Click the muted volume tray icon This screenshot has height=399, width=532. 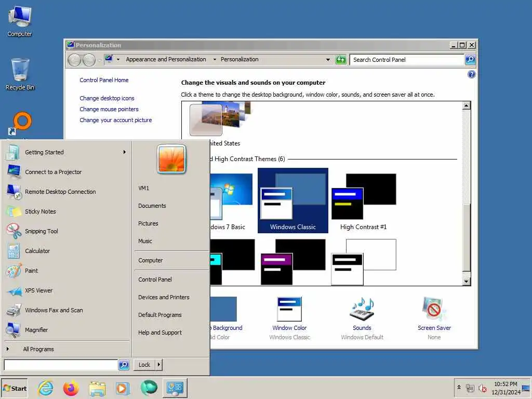pos(483,388)
